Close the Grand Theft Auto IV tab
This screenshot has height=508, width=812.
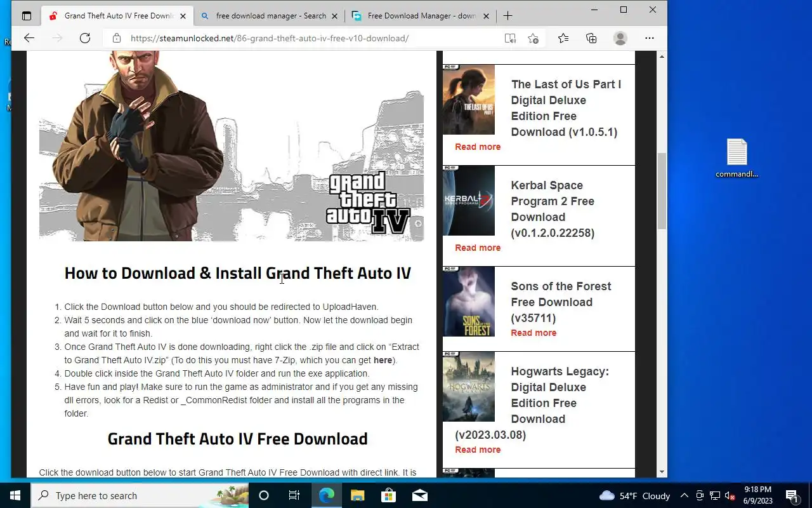click(183, 16)
